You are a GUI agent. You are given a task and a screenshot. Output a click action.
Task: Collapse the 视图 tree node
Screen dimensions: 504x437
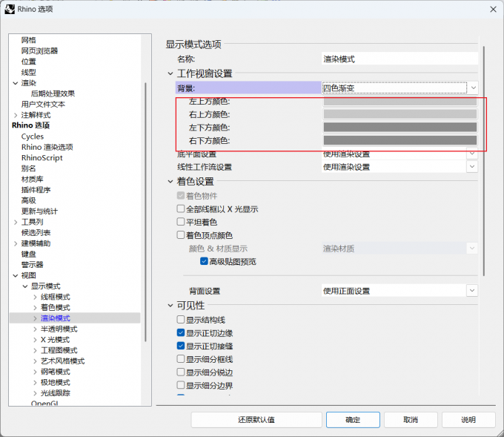coord(16,275)
